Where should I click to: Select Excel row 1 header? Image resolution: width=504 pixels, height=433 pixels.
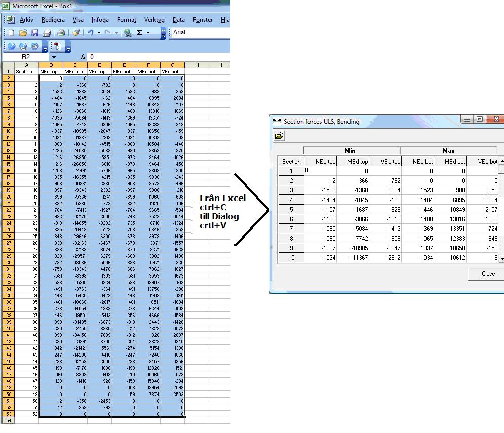pyautogui.click(x=8, y=72)
